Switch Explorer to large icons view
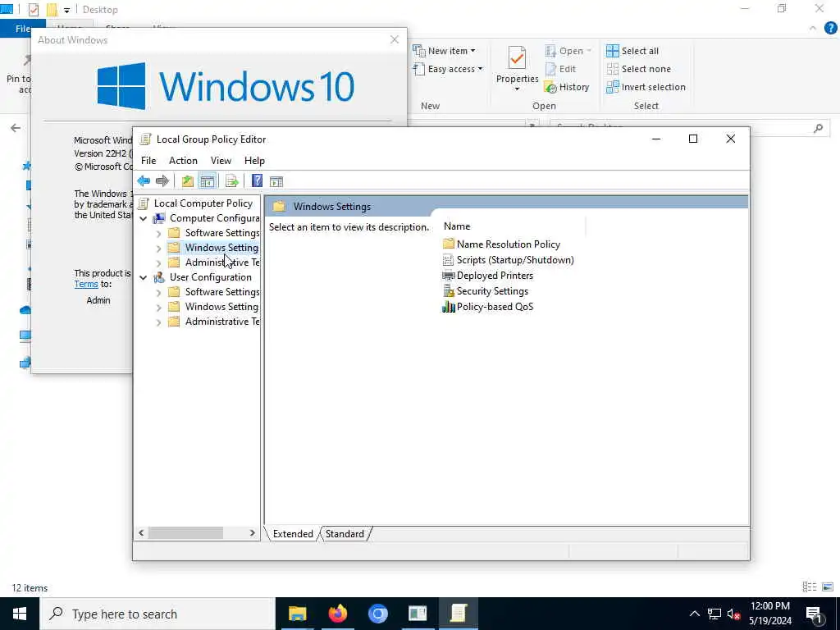The width and height of the screenshot is (840, 630). tap(828, 587)
